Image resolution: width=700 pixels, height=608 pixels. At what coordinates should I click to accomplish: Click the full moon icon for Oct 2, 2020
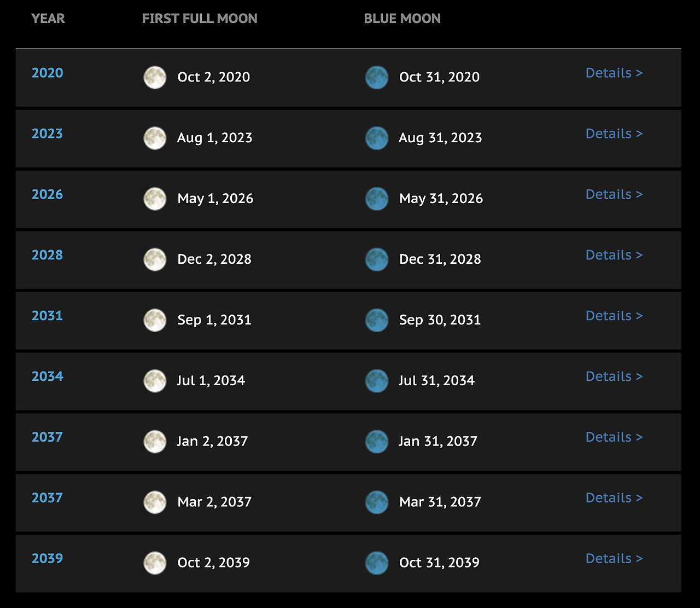155,77
